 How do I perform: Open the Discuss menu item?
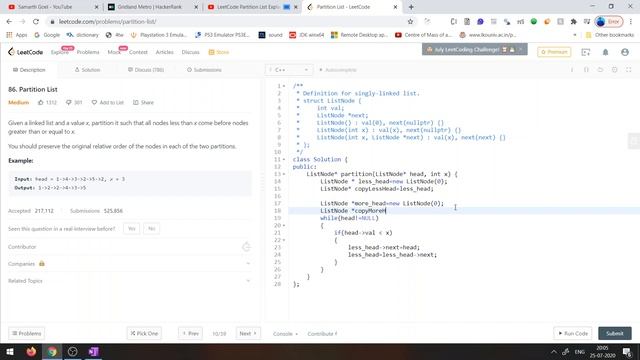pos(191,52)
